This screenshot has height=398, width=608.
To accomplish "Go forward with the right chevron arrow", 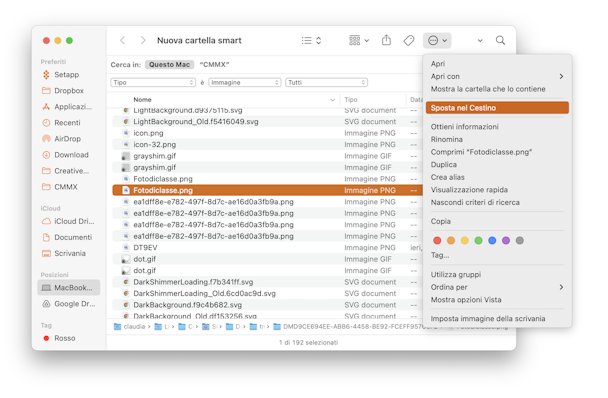I will point(143,40).
